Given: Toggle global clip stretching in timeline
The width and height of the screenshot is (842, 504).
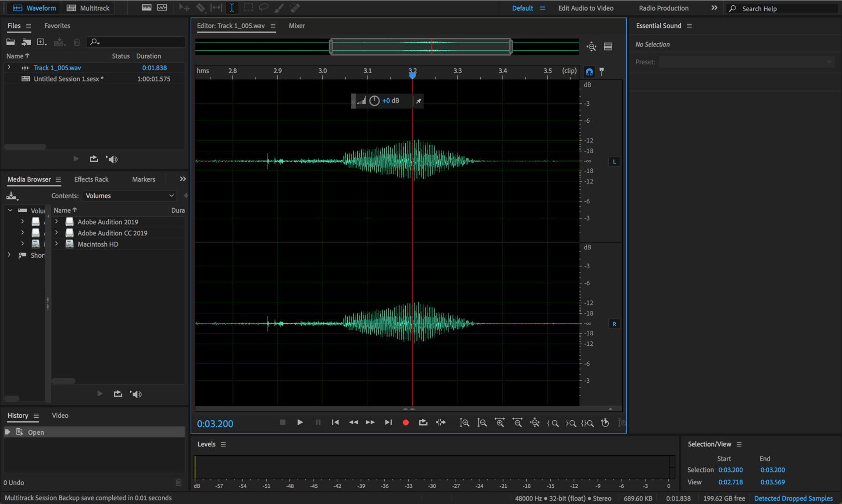Looking at the screenshot, I should pyautogui.click(x=589, y=72).
